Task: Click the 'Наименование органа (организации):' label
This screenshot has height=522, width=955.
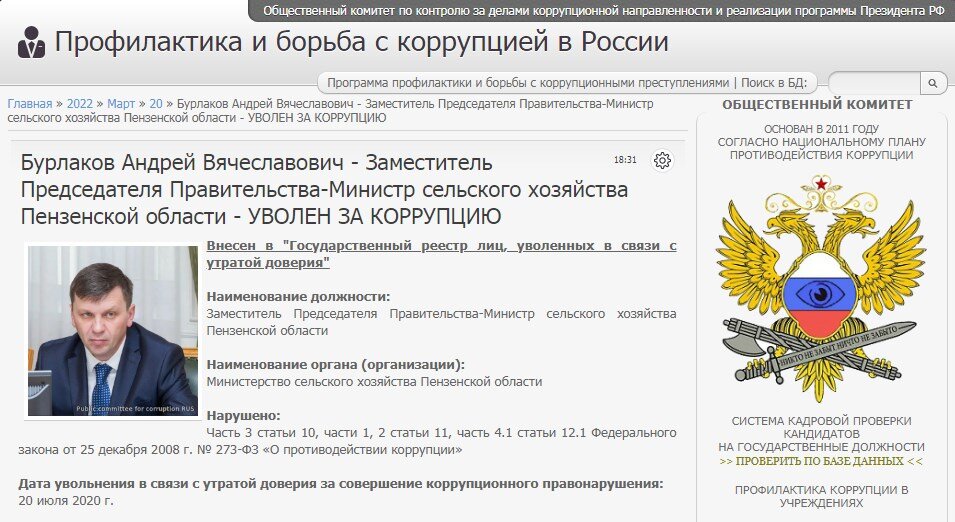Action: tap(336, 365)
